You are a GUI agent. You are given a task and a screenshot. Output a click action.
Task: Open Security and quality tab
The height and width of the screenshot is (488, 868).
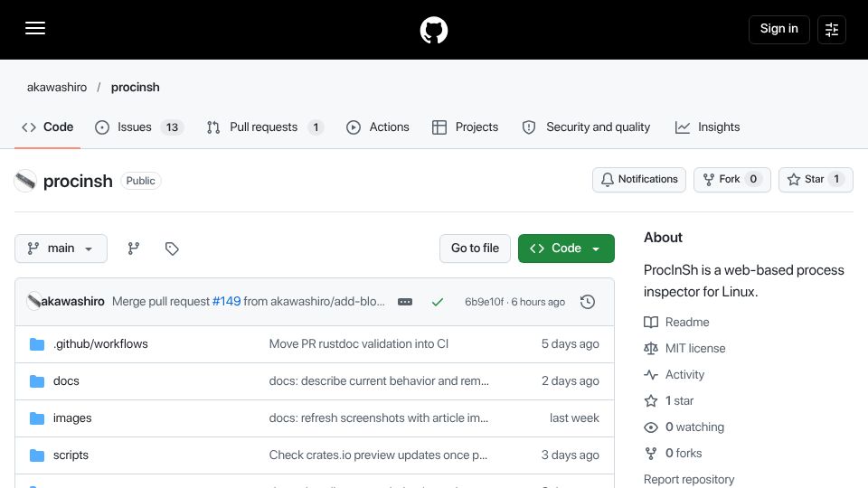(x=586, y=127)
